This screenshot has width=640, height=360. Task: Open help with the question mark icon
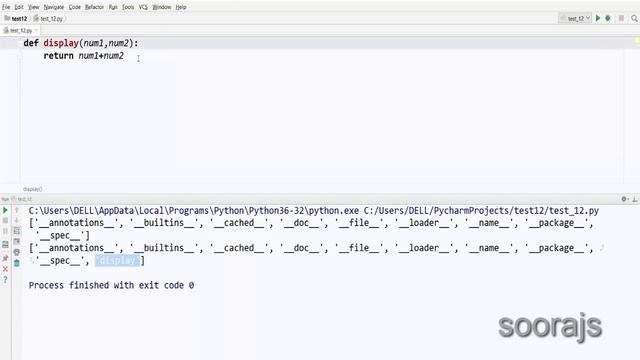5,280
